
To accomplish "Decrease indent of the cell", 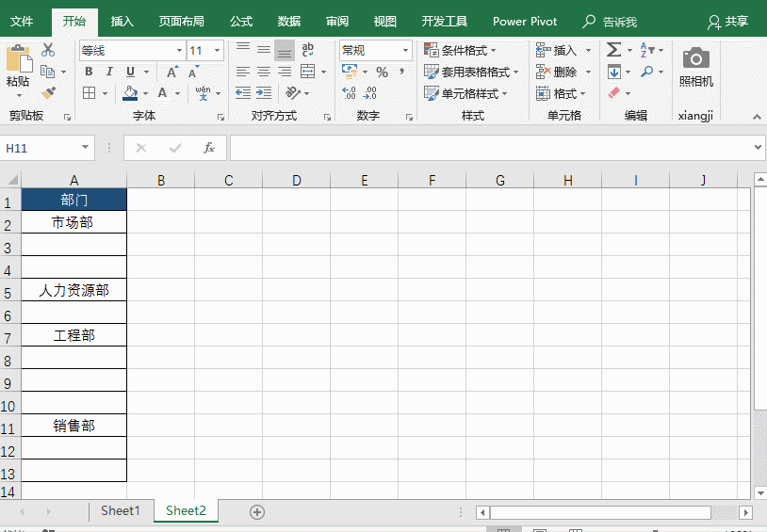I will 243,93.
